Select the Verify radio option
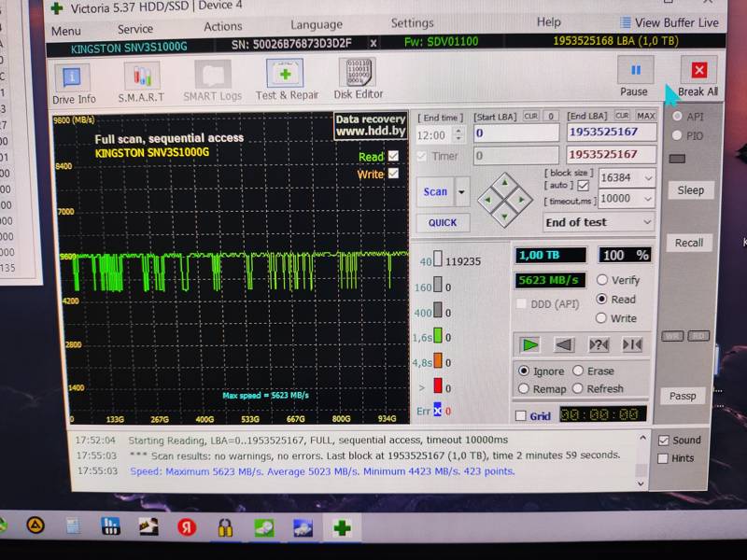747x560 pixels. pyautogui.click(x=602, y=280)
